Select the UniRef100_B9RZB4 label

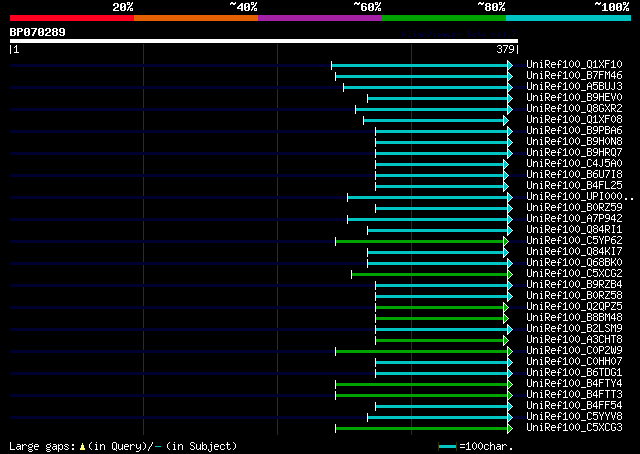point(574,285)
